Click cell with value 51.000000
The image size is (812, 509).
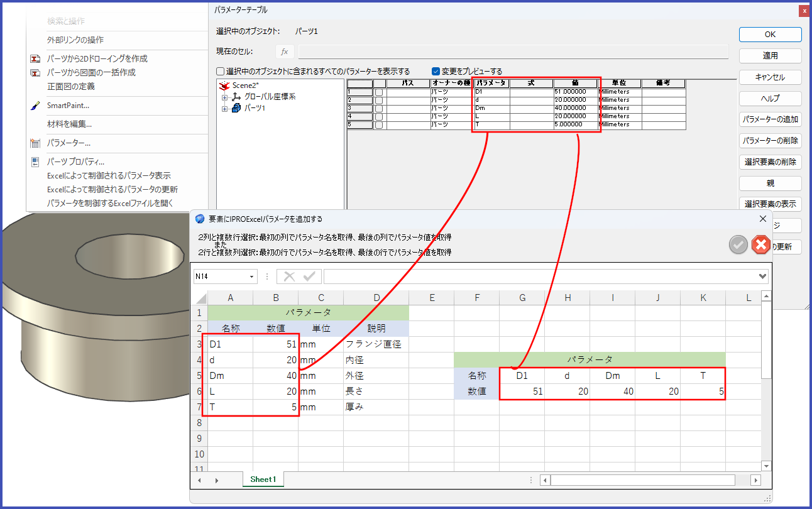click(x=575, y=92)
